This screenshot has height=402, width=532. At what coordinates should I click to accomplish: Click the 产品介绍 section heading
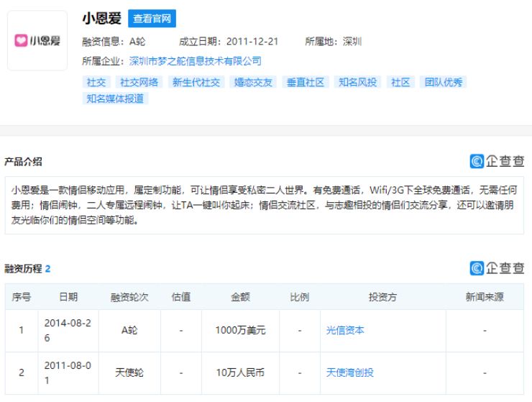pyautogui.click(x=23, y=162)
